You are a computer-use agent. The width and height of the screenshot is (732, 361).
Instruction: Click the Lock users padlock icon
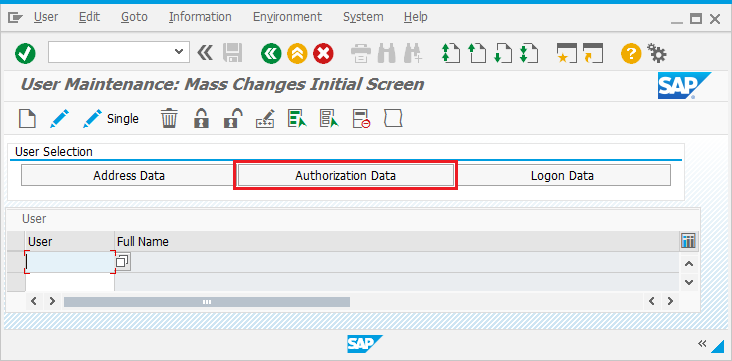(x=201, y=119)
